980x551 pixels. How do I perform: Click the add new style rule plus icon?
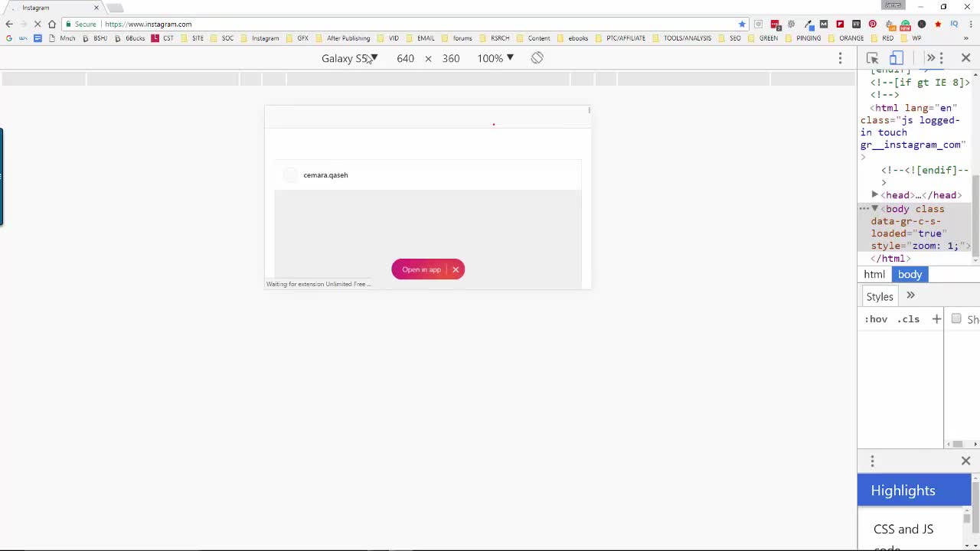(x=936, y=319)
